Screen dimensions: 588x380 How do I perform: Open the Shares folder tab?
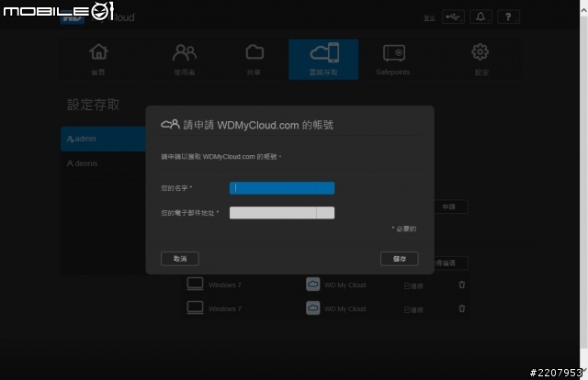point(254,52)
